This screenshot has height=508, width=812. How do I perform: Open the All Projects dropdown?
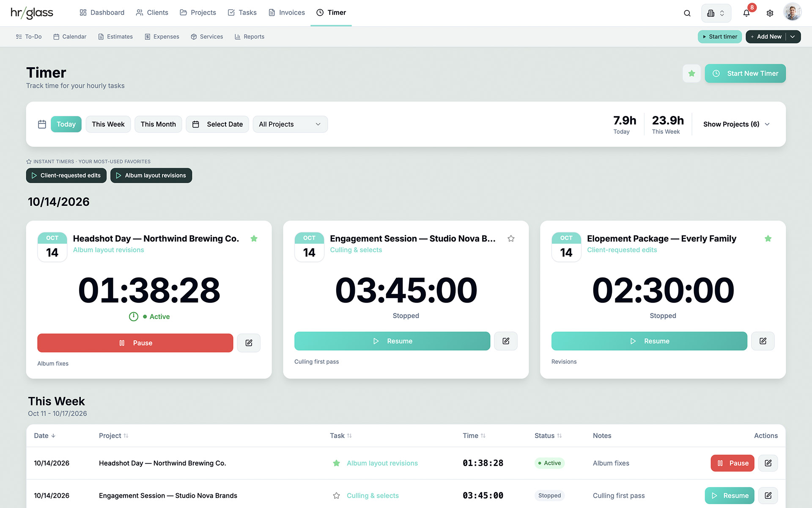pyautogui.click(x=290, y=124)
